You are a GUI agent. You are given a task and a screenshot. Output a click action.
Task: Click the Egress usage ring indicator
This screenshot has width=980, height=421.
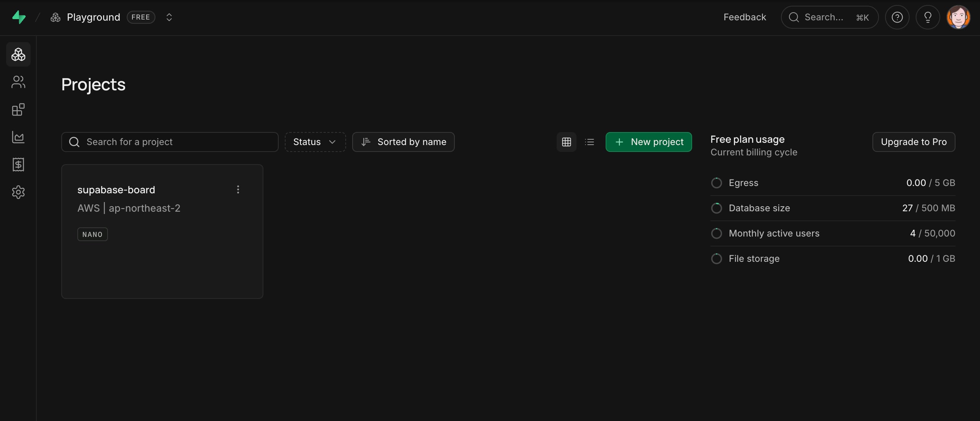[716, 183]
